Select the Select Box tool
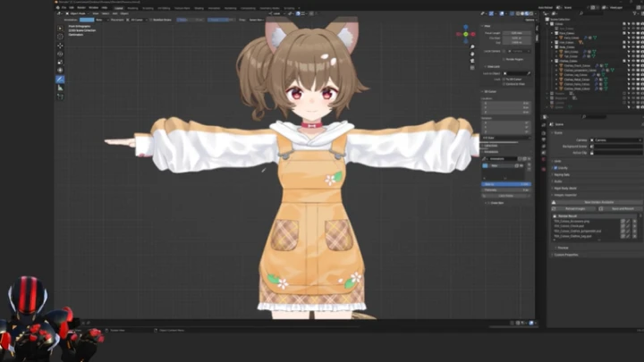644x362 pixels. (x=61, y=28)
